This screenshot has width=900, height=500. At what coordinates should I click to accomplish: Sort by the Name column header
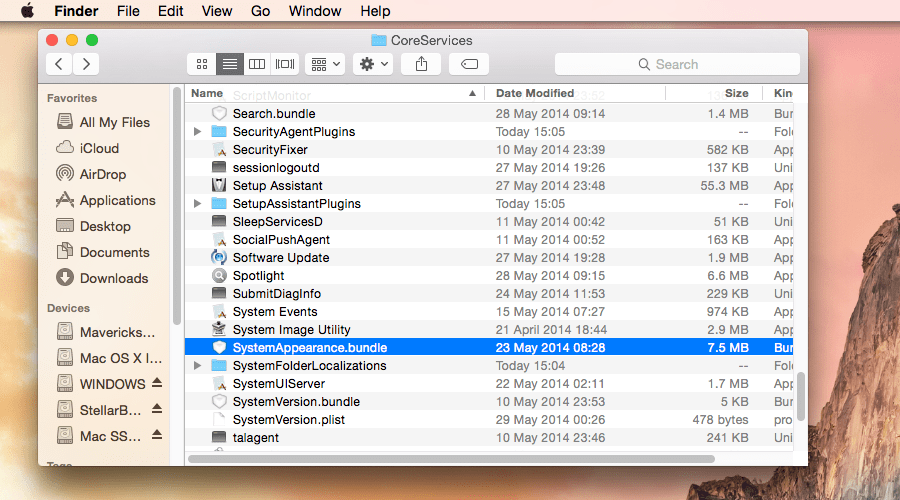click(x=335, y=93)
